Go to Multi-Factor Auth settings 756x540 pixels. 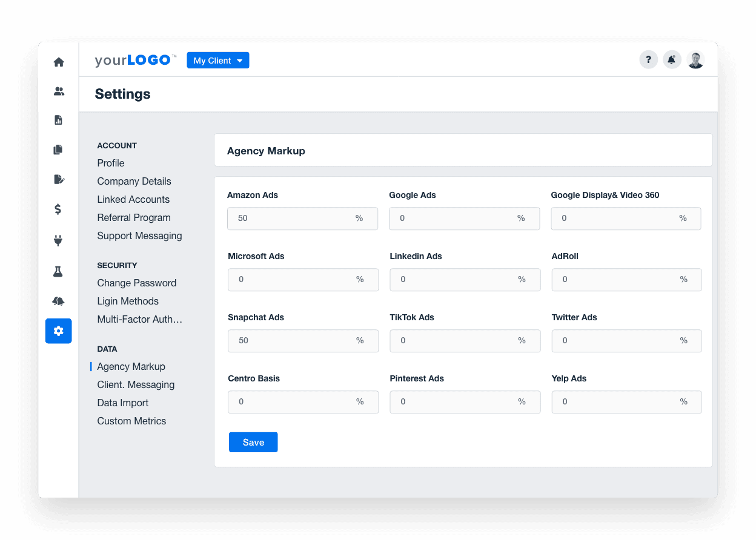(x=139, y=319)
